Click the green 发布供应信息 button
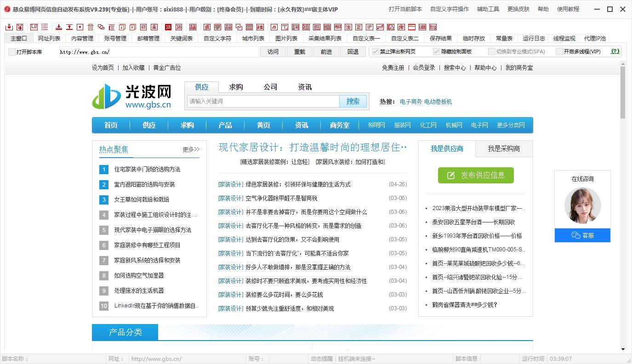 [476, 175]
